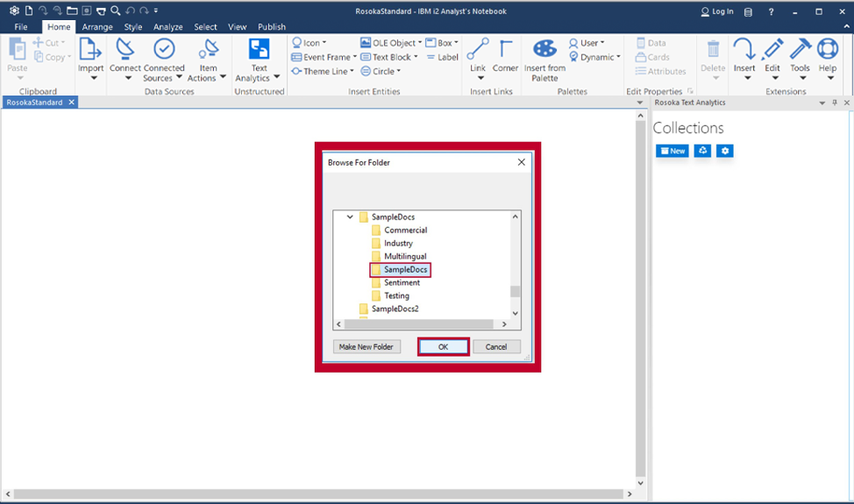Open Text Analytics tool

pyautogui.click(x=259, y=51)
